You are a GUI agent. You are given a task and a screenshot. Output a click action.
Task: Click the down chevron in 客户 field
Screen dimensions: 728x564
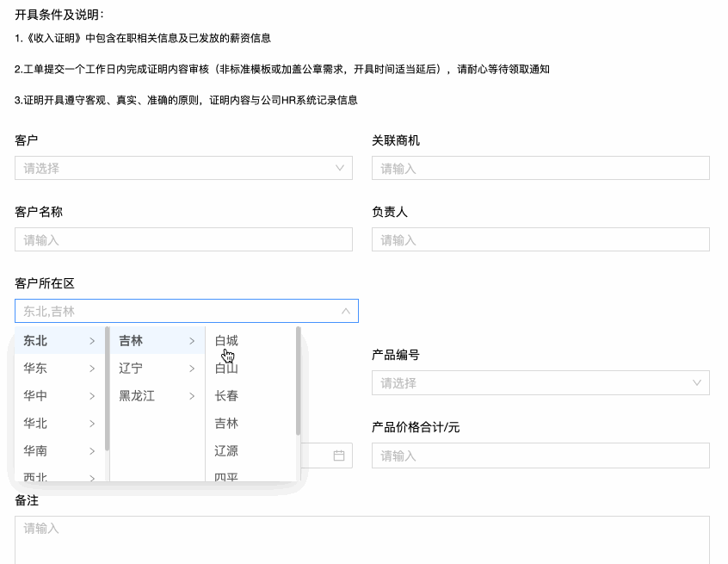(340, 168)
